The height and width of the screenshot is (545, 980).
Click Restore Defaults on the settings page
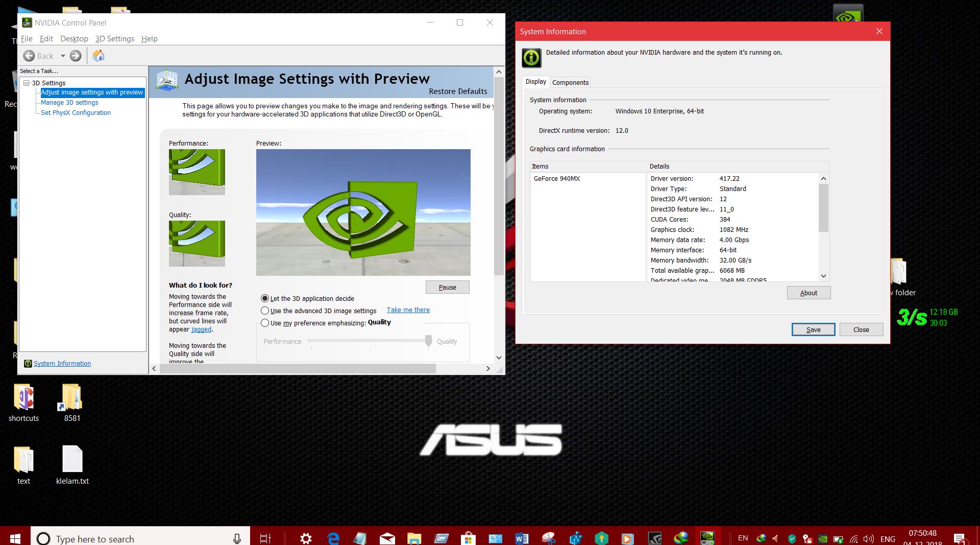tap(458, 91)
